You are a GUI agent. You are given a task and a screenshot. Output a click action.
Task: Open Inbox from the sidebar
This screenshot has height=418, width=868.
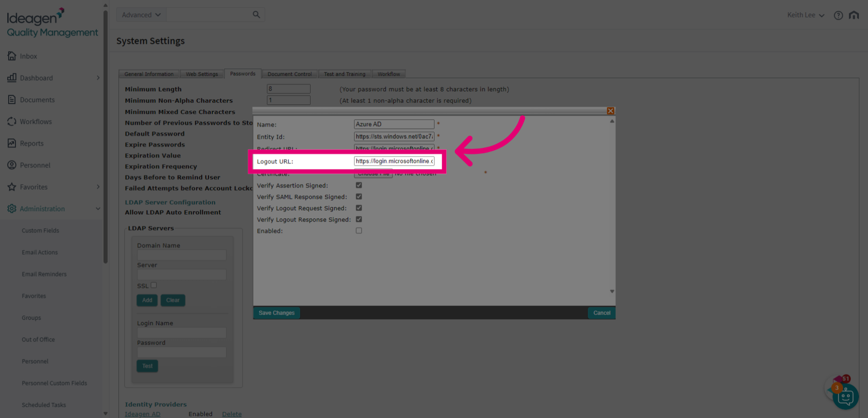point(28,56)
